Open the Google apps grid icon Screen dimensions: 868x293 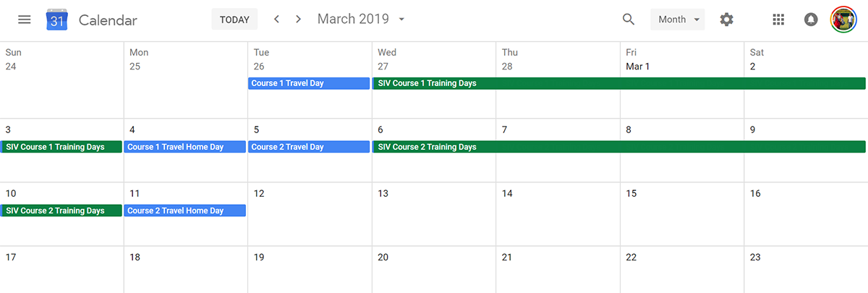pyautogui.click(x=778, y=20)
